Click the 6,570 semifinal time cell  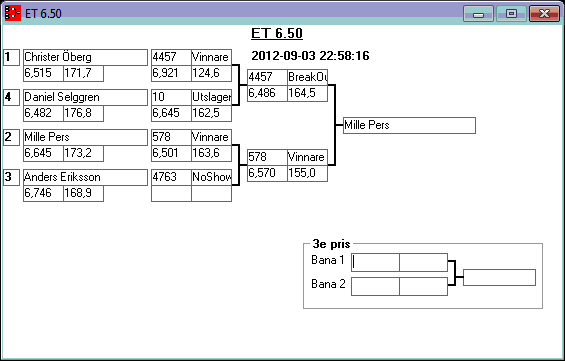coord(267,173)
